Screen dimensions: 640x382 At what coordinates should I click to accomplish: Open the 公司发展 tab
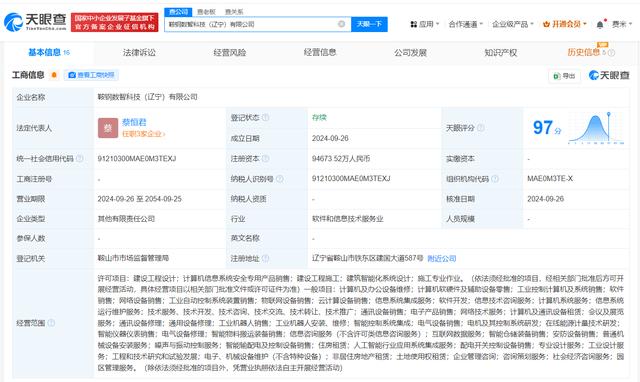click(410, 52)
